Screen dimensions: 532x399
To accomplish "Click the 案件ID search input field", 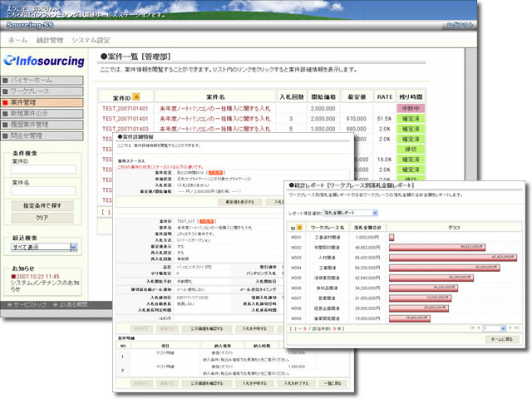I will click(42, 170).
